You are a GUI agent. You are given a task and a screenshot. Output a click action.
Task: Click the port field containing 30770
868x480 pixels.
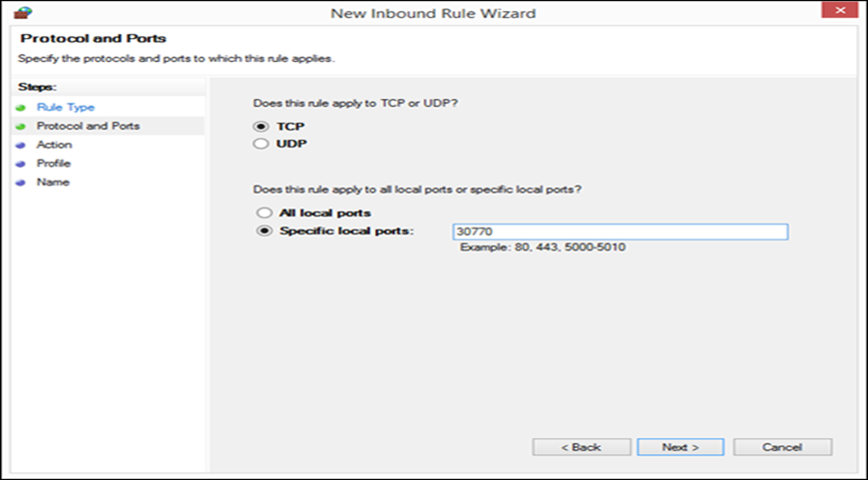[x=620, y=232]
